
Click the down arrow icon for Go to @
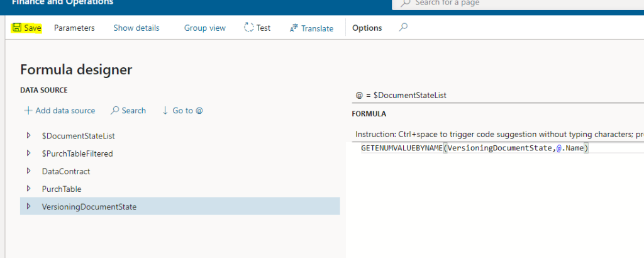pyautogui.click(x=165, y=111)
